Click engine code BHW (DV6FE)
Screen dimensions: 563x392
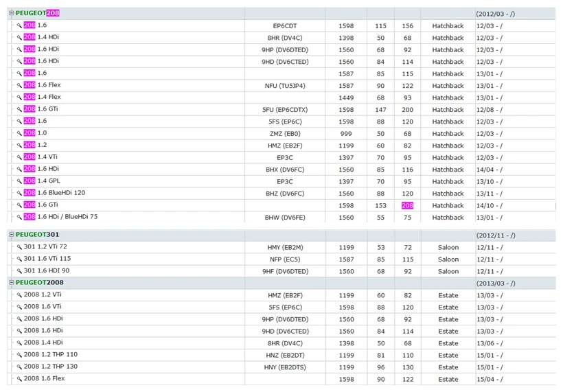click(x=285, y=217)
